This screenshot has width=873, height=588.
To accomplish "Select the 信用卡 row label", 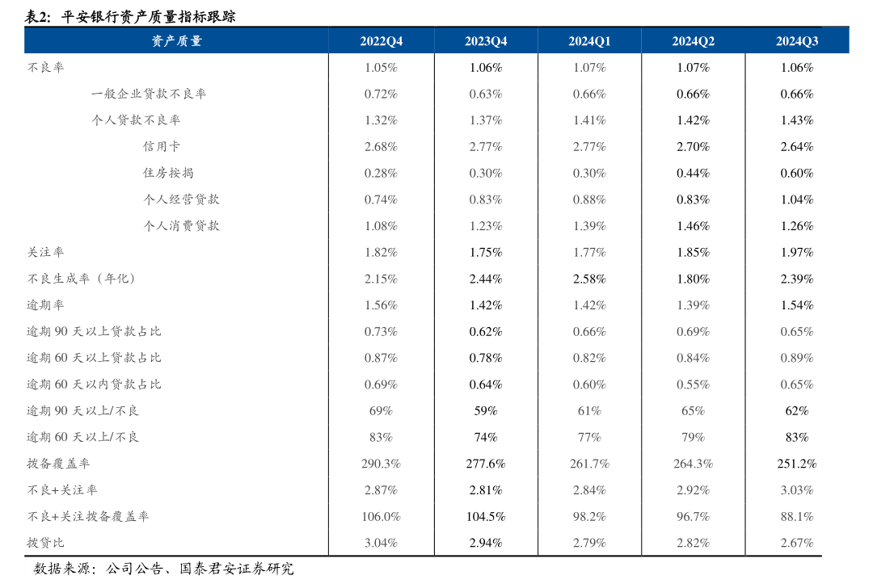I will (162, 147).
